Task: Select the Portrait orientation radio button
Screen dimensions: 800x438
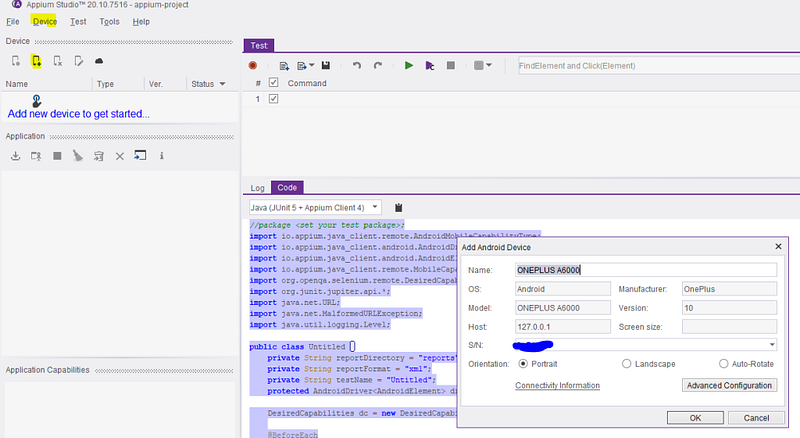Action: click(x=523, y=363)
